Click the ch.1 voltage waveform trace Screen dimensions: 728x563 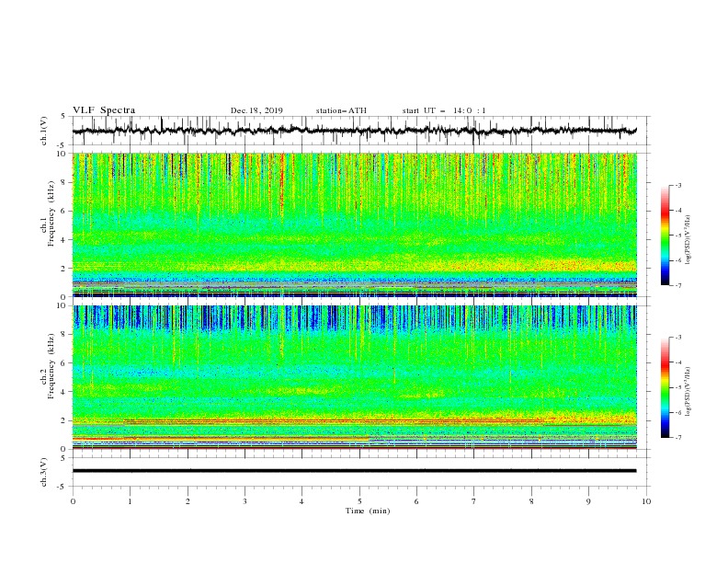coord(354,131)
